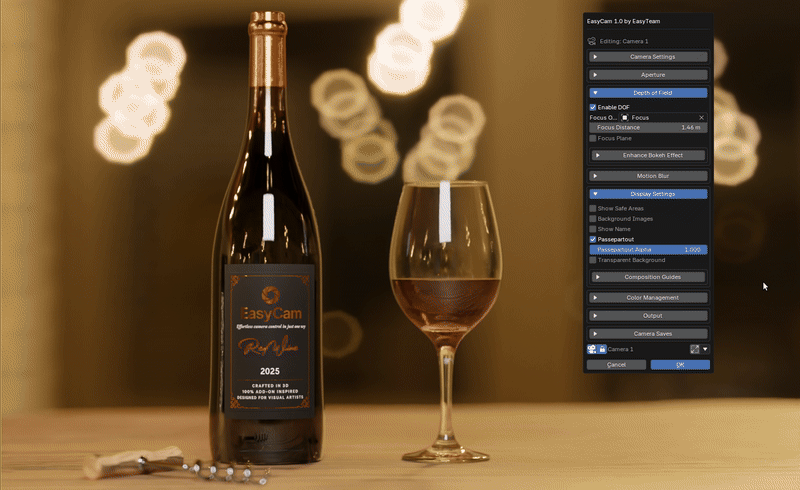
Task: Open the dropdown arrow beside the fullscreen icon
Action: [705, 349]
